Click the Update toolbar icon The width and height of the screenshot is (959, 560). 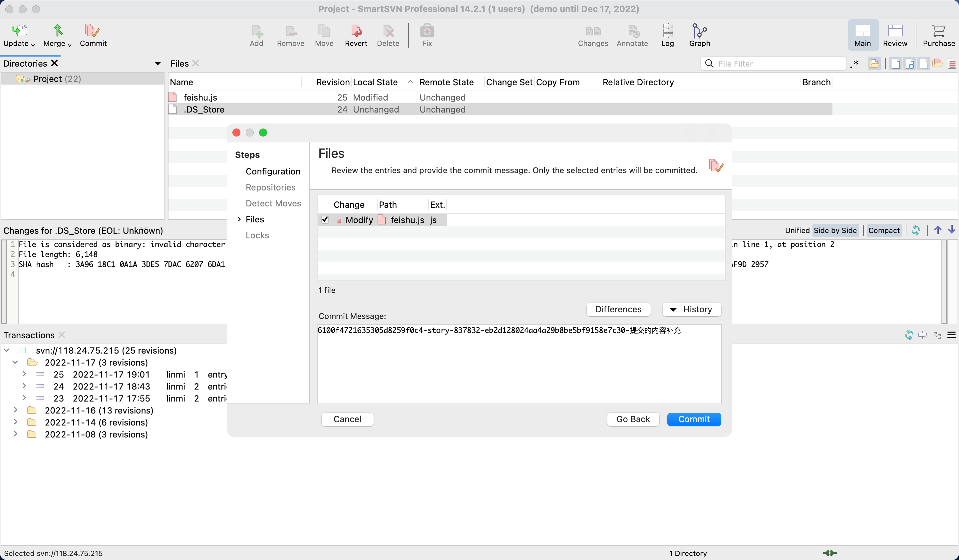pyautogui.click(x=18, y=30)
